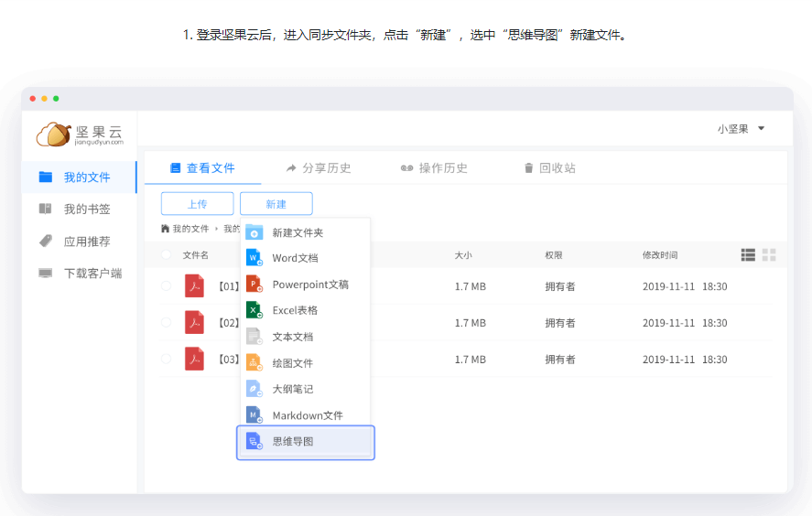Click 我的文件 breadcrumb link
The height and width of the screenshot is (516, 812).
190,228
